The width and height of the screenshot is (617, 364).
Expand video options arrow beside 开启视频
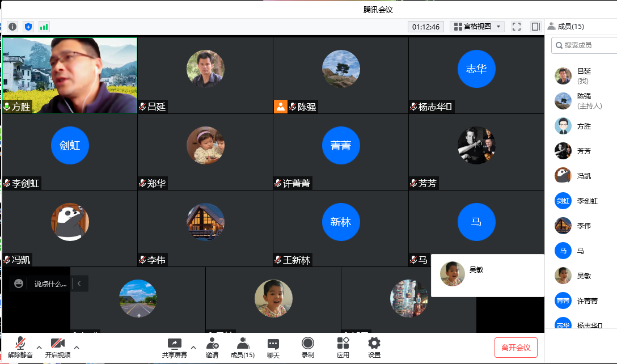pos(77,347)
